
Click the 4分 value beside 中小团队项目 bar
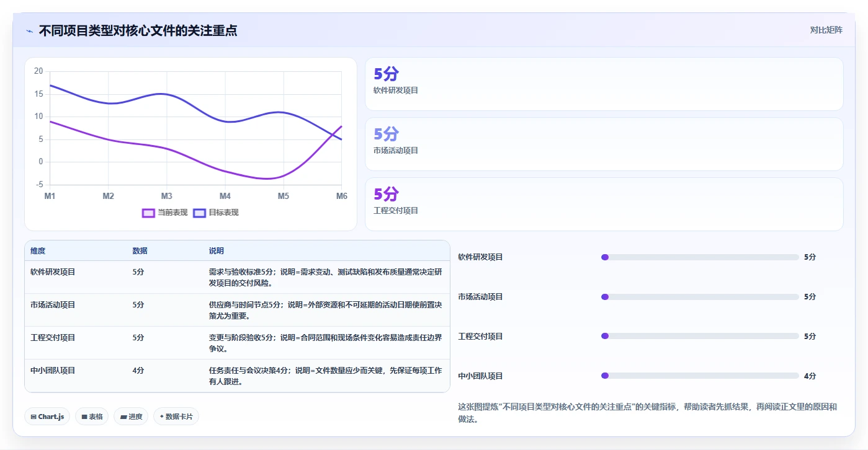point(810,376)
